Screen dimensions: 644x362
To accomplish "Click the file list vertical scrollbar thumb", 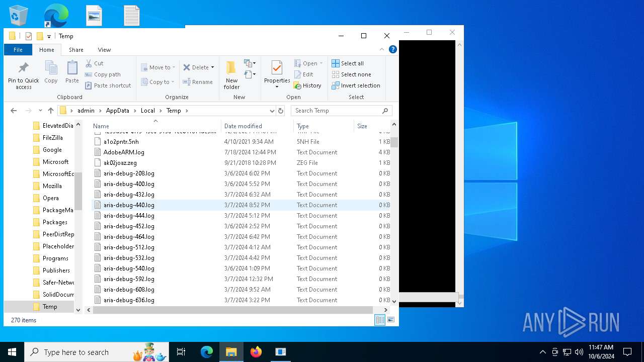I will (x=394, y=142).
